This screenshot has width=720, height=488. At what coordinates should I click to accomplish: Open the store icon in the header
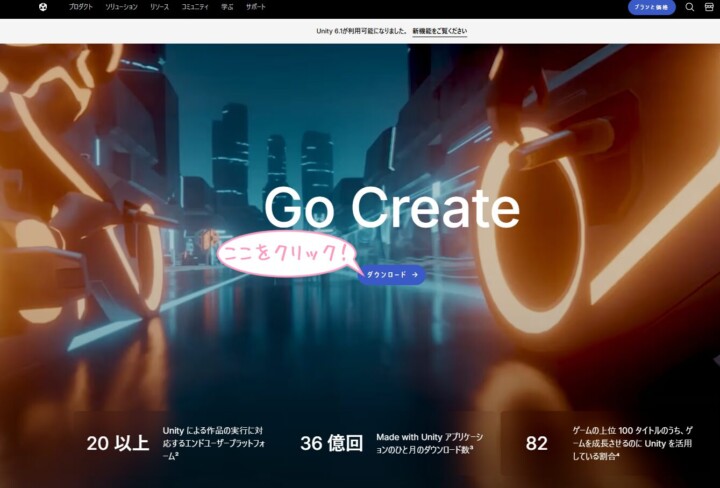point(709,7)
